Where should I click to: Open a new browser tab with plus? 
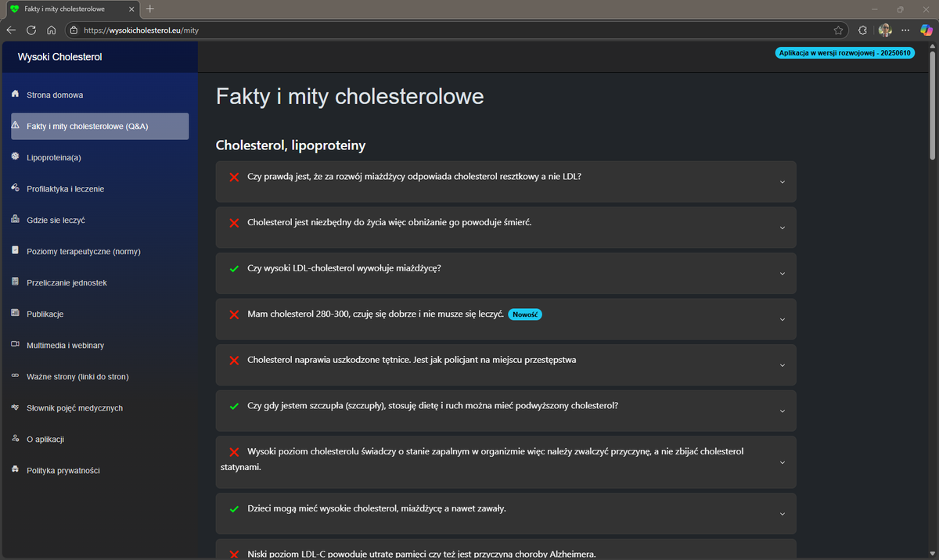pos(150,9)
